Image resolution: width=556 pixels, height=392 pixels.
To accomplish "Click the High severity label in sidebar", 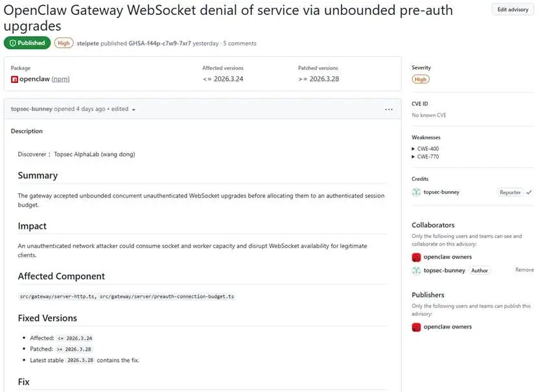I will (x=421, y=79).
